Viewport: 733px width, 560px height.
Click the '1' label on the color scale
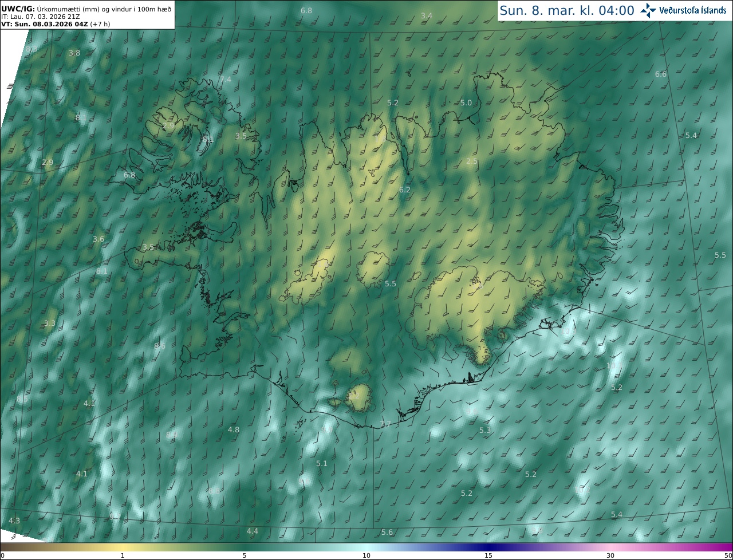(x=123, y=555)
